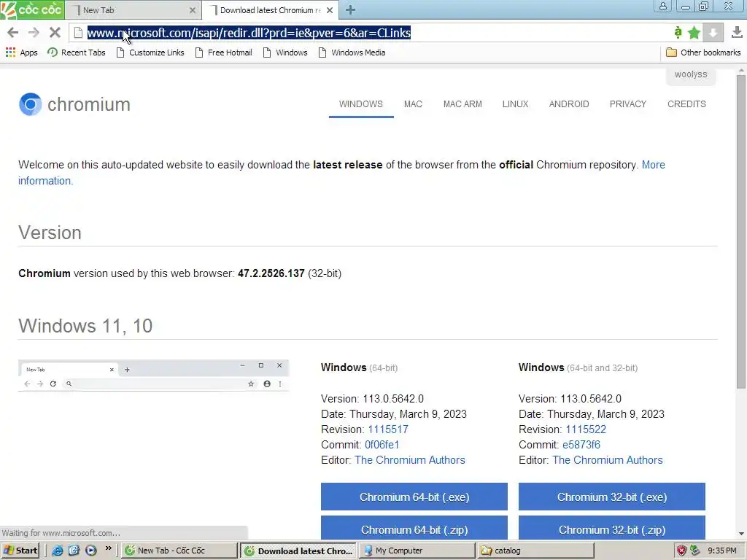
Task: Open commit 0f06fe1 link
Action: (382, 445)
